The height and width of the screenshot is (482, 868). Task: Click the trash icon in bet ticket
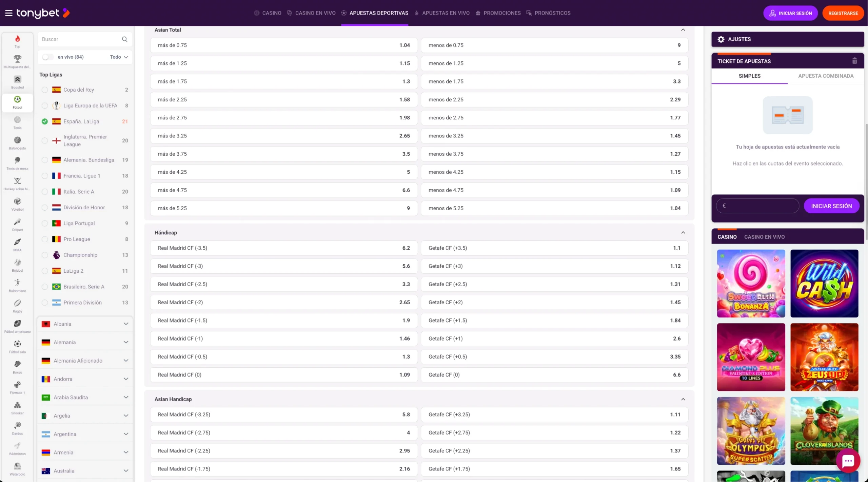tap(854, 61)
